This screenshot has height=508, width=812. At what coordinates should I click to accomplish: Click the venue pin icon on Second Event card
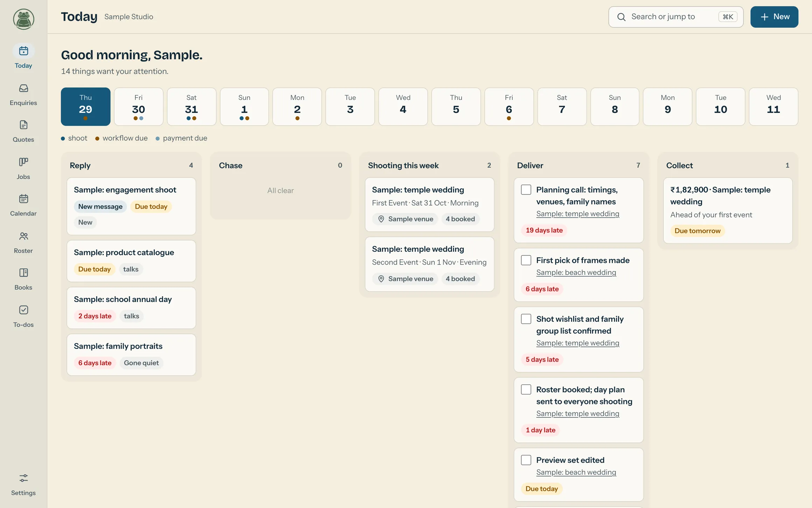(x=381, y=279)
